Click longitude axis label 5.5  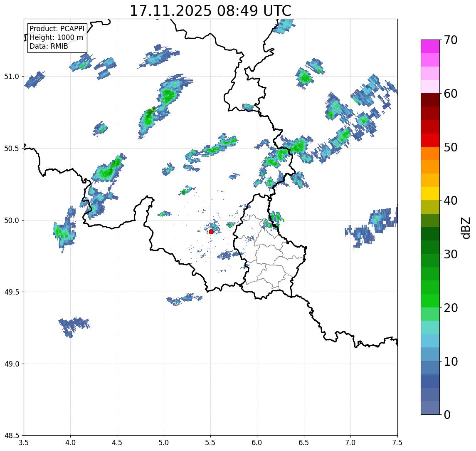pyautogui.click(x=211, y=443)
